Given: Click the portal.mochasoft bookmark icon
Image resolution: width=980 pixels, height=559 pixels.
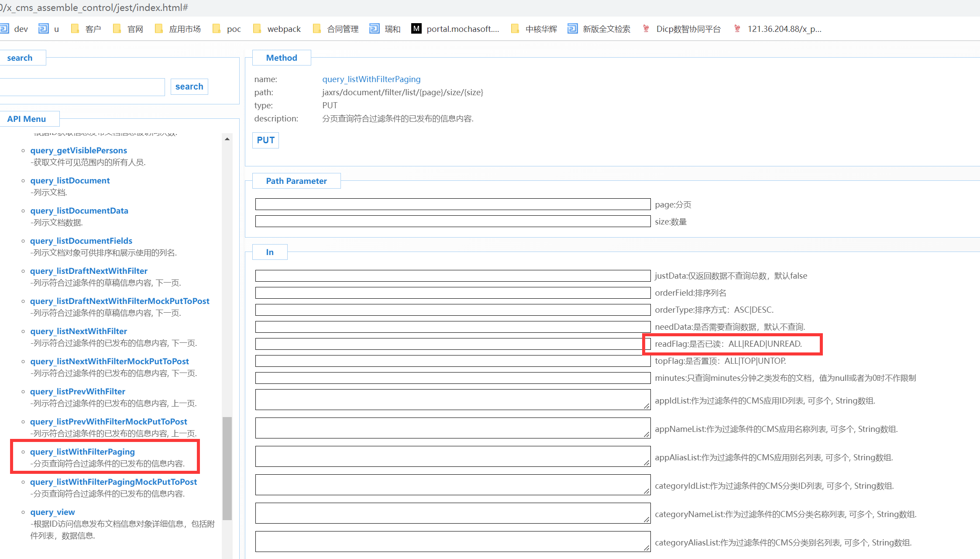Looking at the screenshot, I should [x=416, y=29].
